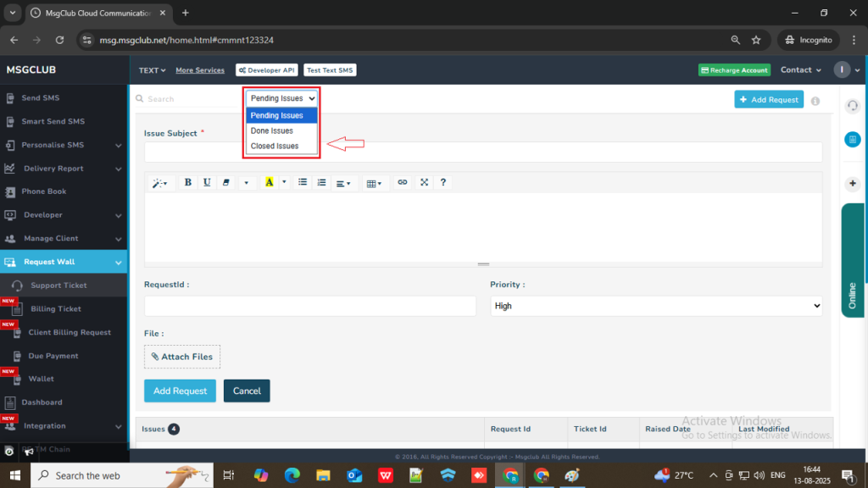Image resolution: width=868 pixels, height=488 pixels.
Task: Submit form with bottom Add Request button
Action: coord(180,391)
